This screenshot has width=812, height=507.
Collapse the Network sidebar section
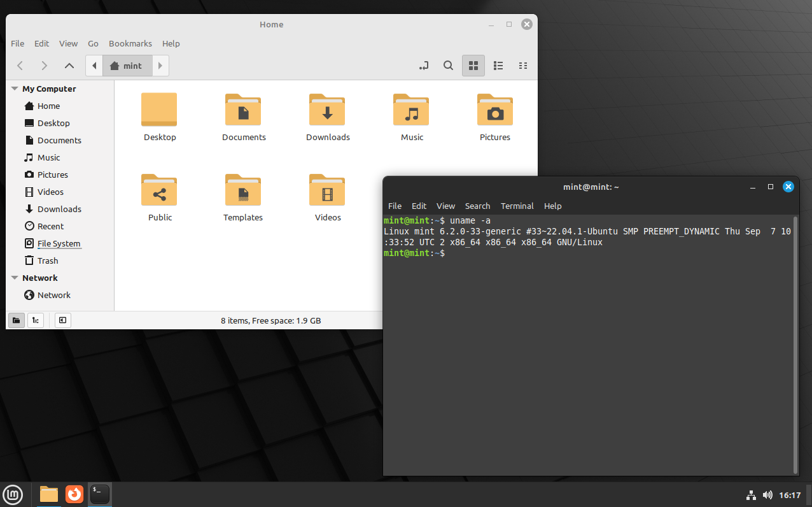15,278
